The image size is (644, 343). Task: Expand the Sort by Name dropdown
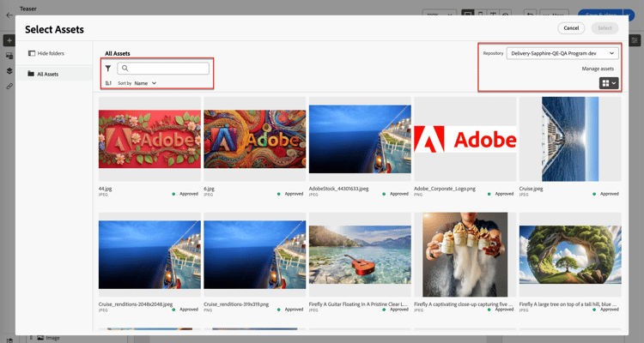(145, 83)
